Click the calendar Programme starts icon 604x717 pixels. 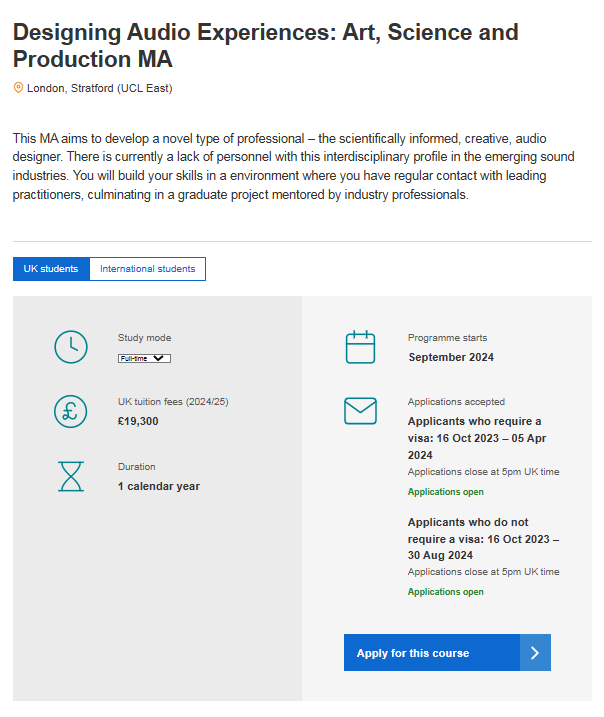coord(360,347)
